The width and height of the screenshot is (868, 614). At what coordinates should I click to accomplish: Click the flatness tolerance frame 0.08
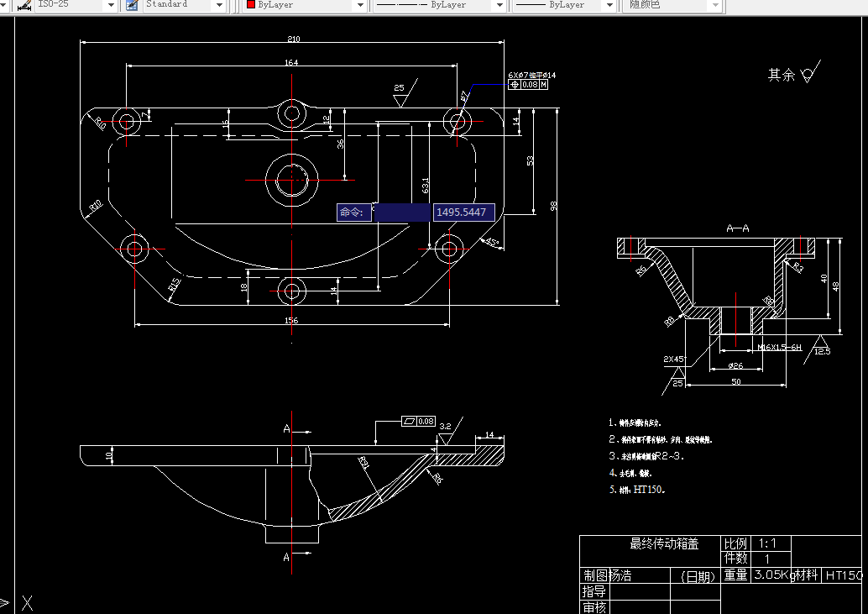(419, 422)
